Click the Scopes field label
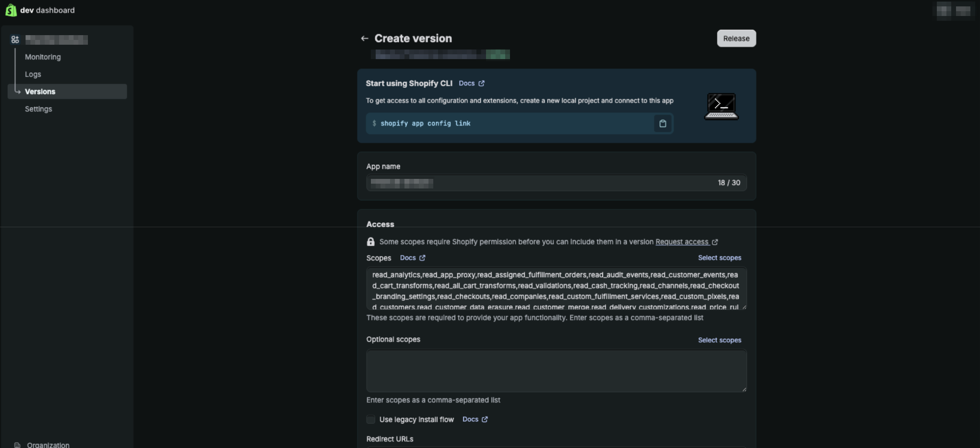 click(378, 258)
